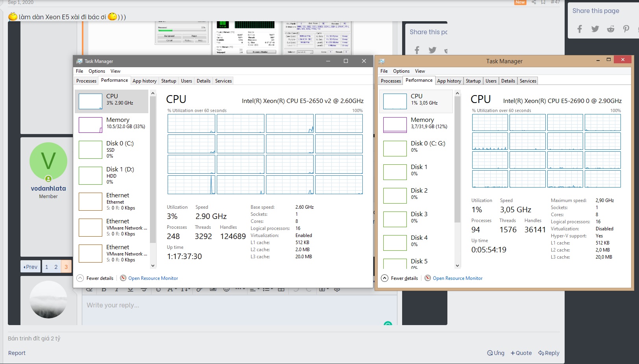
Task: Share the page on Twitter under Share this page
Action: 595,29
